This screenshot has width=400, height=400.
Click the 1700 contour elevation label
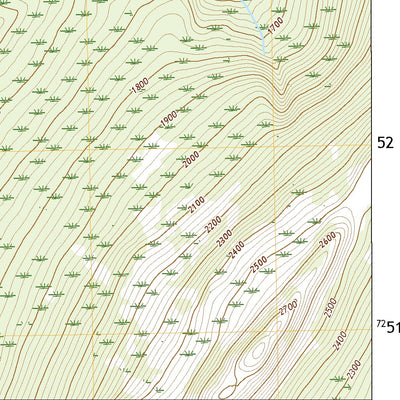[275, 26]
